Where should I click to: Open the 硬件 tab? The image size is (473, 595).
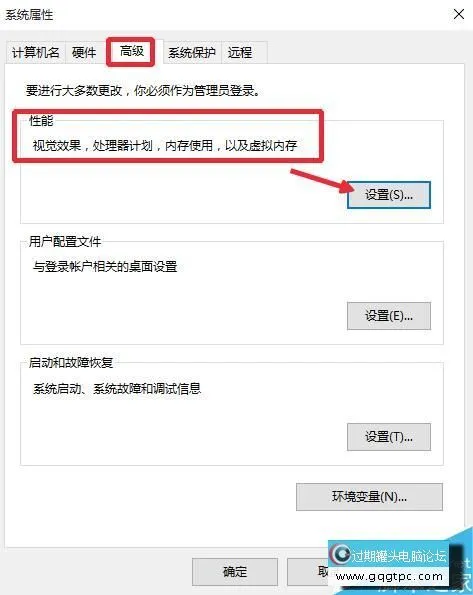(x=84, y=52)
